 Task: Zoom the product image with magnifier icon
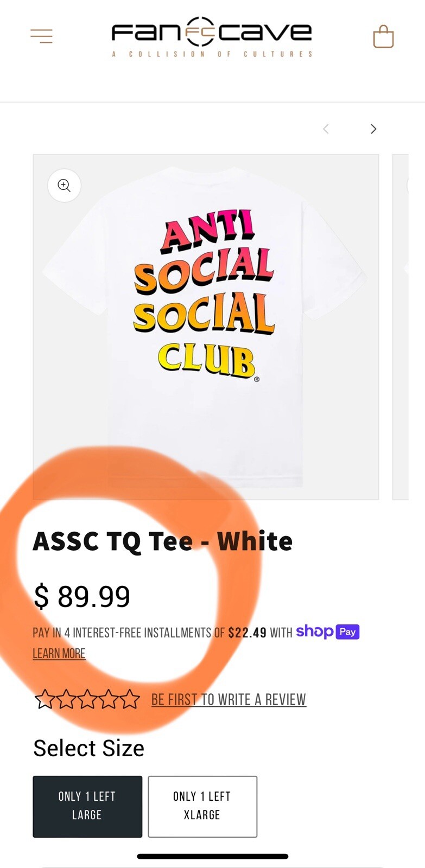(65, 186)
